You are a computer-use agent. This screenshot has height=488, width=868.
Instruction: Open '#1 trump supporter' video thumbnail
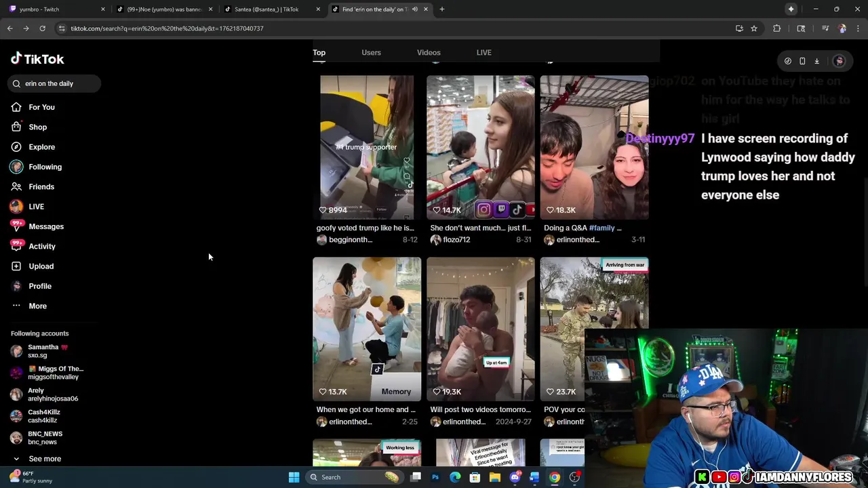(x=367, y=147)
